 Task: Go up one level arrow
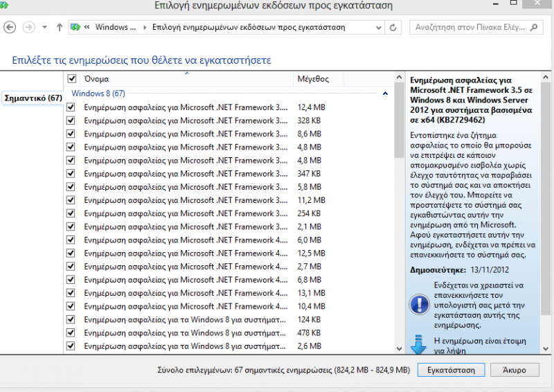60,27
